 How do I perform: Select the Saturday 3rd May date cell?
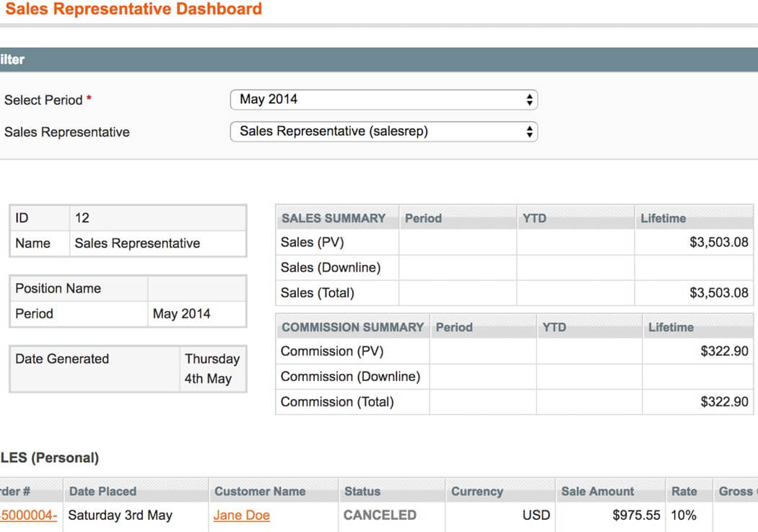[120, 515]
